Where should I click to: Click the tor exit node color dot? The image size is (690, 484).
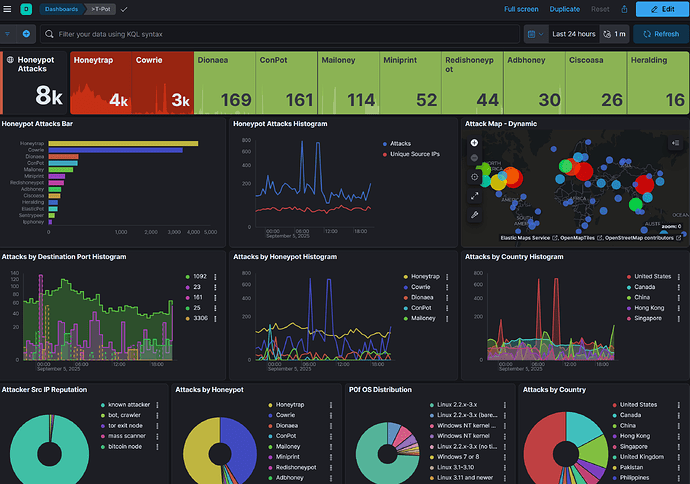(102, 427)
